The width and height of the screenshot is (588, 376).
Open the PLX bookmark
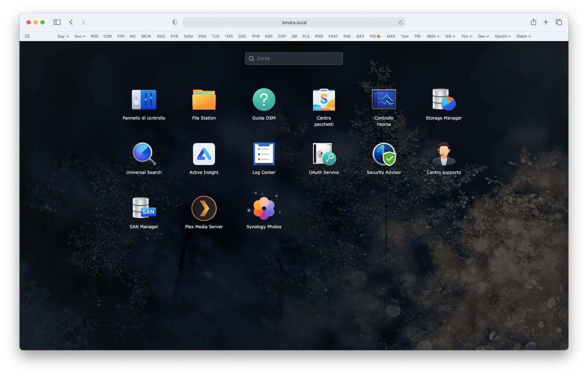click(x=306, y=36)
